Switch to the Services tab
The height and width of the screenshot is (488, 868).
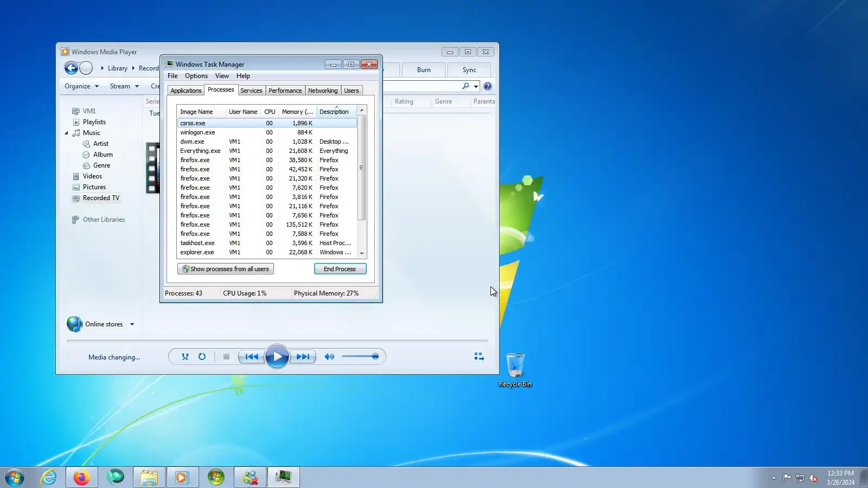tap(251, 91)
